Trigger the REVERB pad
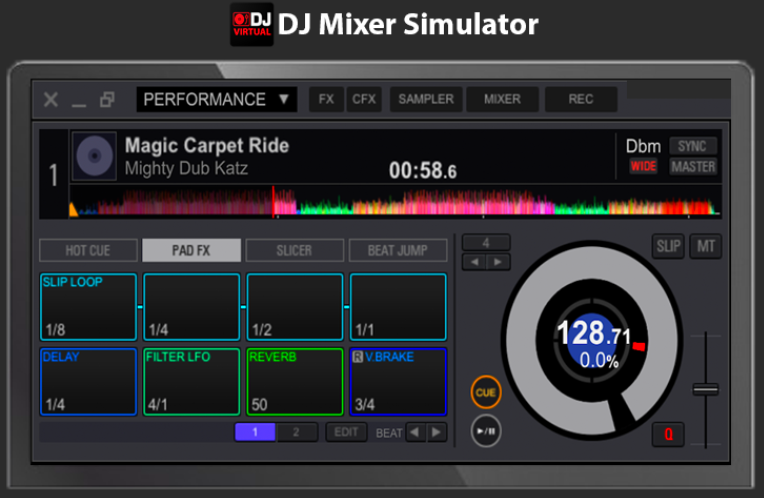The height and width of the screenshot is (498, 764). point(294,381)
